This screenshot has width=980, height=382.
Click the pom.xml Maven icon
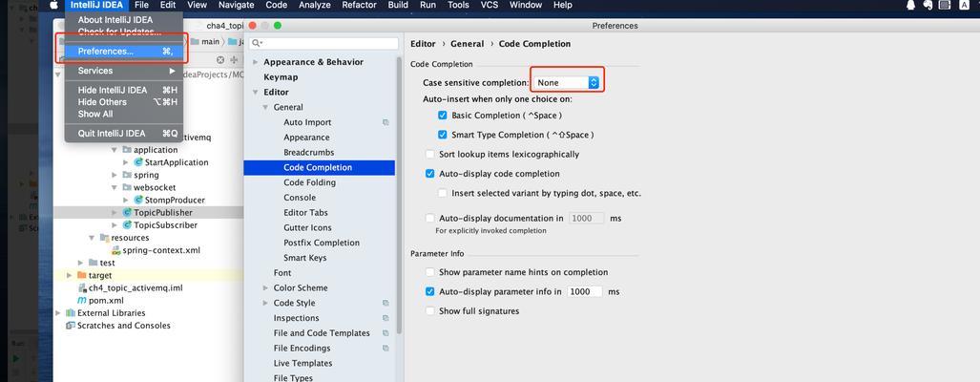pyautogui.click(x=82, y=300)
